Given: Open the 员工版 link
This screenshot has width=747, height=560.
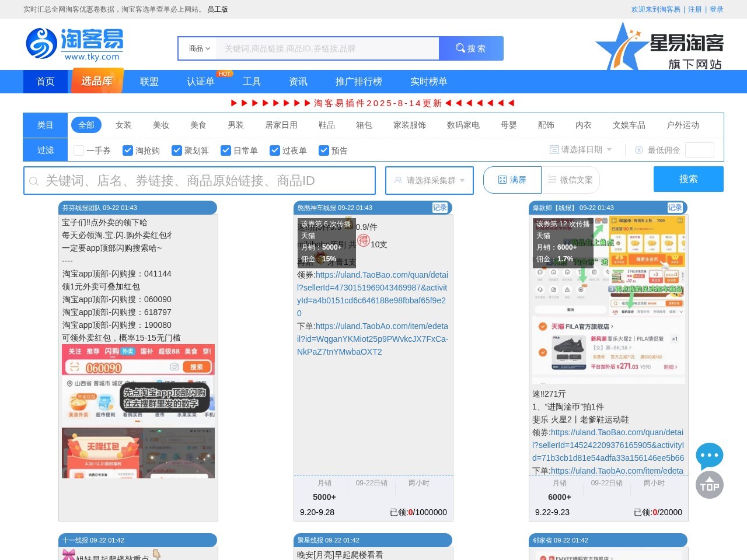Looking at the screenshot, I should [x=218, y=9].
